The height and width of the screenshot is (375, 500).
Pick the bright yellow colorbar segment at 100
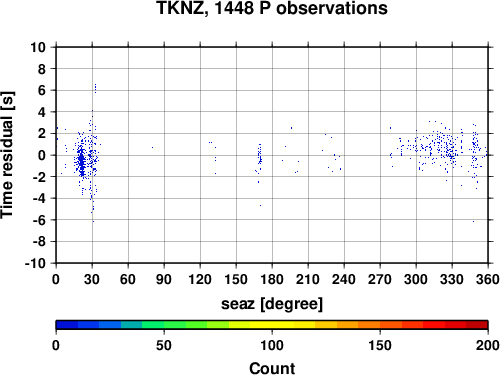pos(272,325)
